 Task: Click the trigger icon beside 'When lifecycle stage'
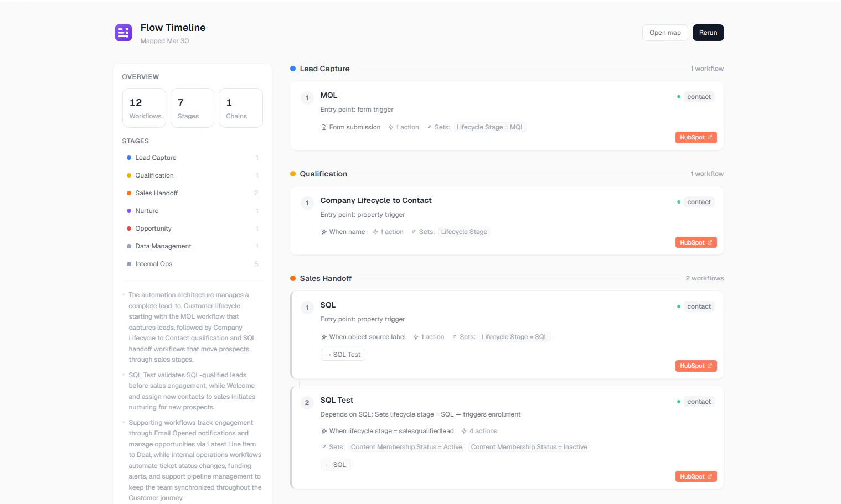323,430
